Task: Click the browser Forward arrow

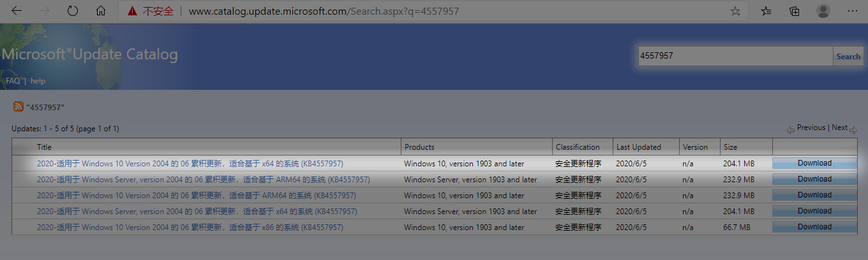Action: pos(45,11)
